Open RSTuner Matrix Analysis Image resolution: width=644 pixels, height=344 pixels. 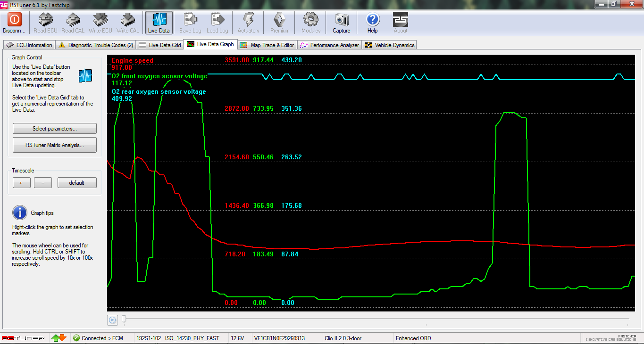click(55, 145)
